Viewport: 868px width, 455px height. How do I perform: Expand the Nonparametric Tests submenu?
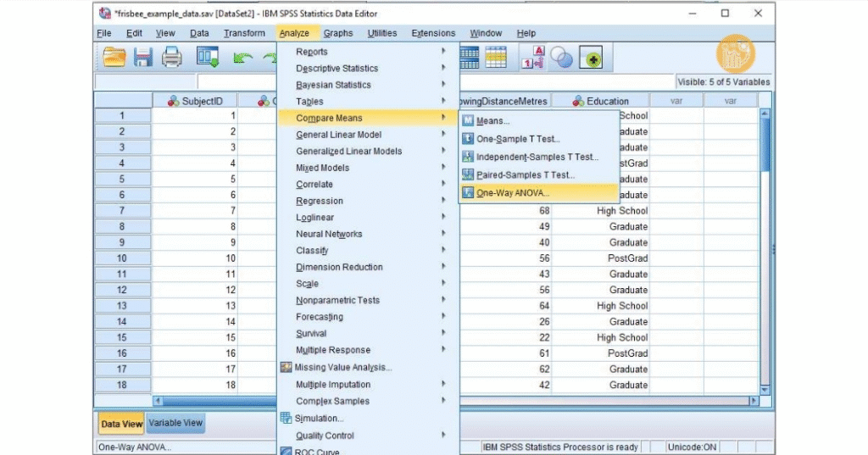337,300
